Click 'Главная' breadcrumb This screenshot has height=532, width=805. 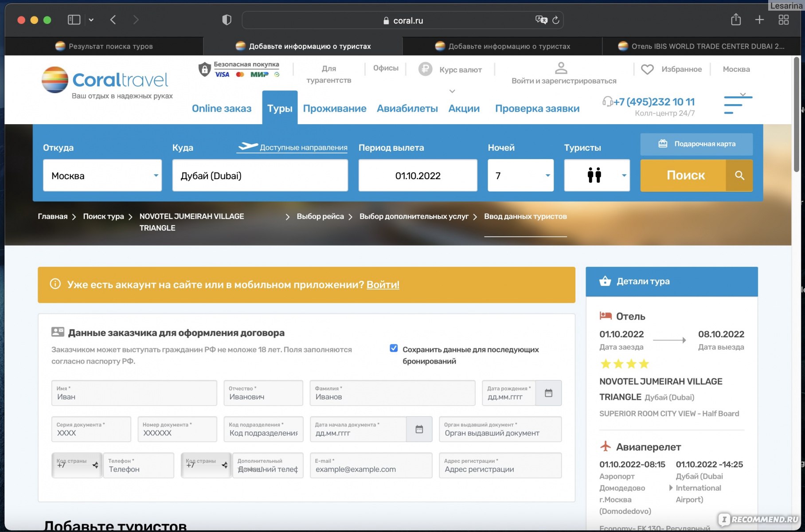click(53, 216)
